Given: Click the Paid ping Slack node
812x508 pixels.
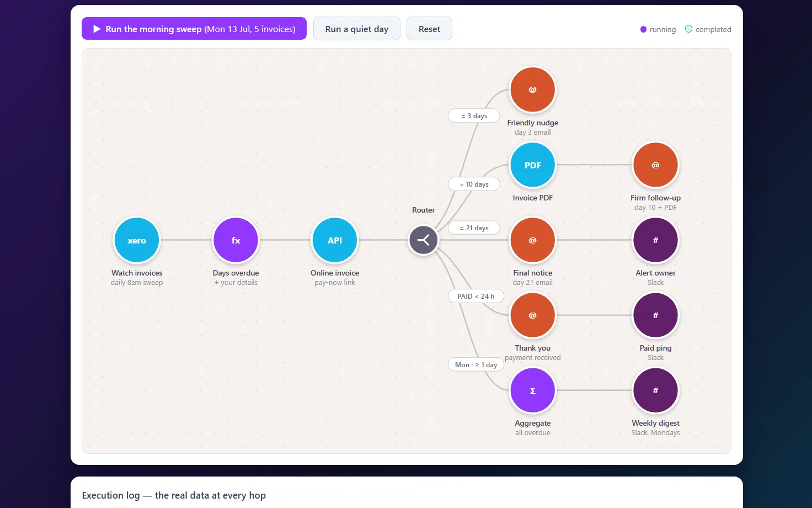Looking at the screenshot, I should 656,315.
